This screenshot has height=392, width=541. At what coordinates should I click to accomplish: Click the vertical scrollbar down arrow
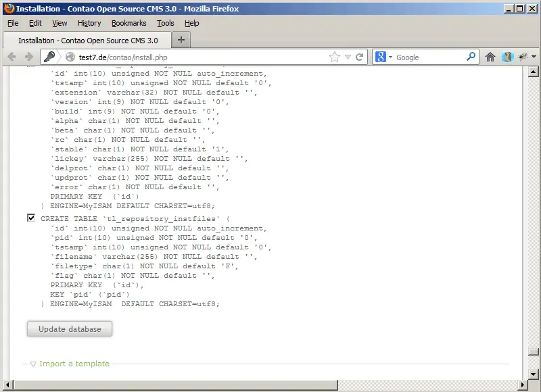pos(533,373)
